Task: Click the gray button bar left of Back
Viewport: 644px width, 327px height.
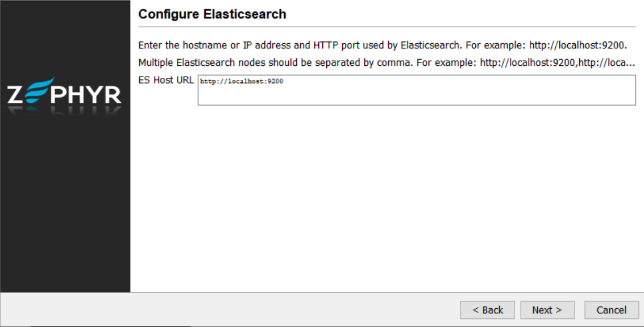Action: click(227, 310)
